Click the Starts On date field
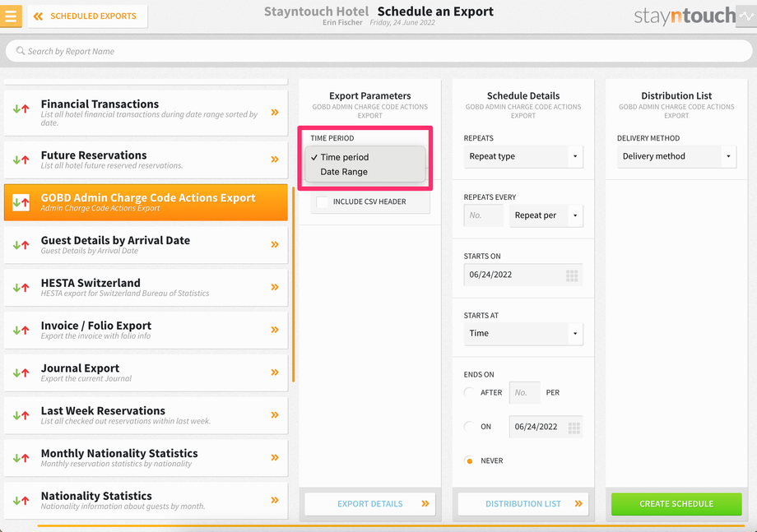The width and height of the screenshot is (757, 532). 523,275
